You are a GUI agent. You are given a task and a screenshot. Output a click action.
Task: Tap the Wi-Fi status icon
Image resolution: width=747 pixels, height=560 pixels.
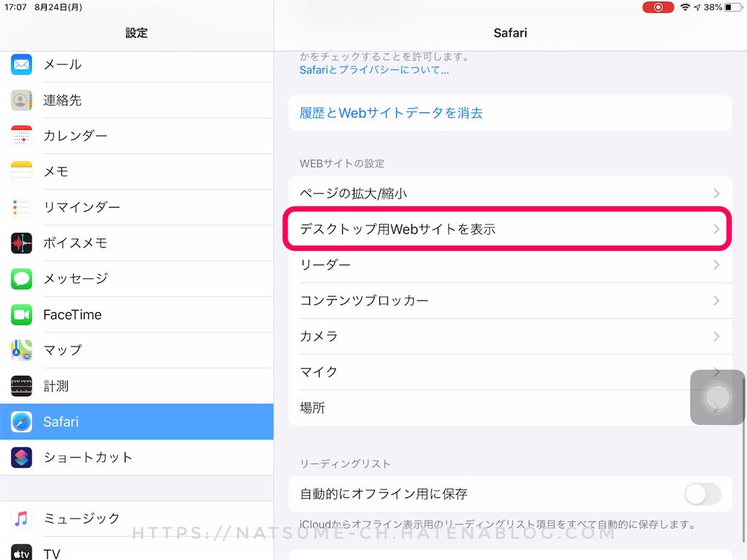tap(685, 7)
